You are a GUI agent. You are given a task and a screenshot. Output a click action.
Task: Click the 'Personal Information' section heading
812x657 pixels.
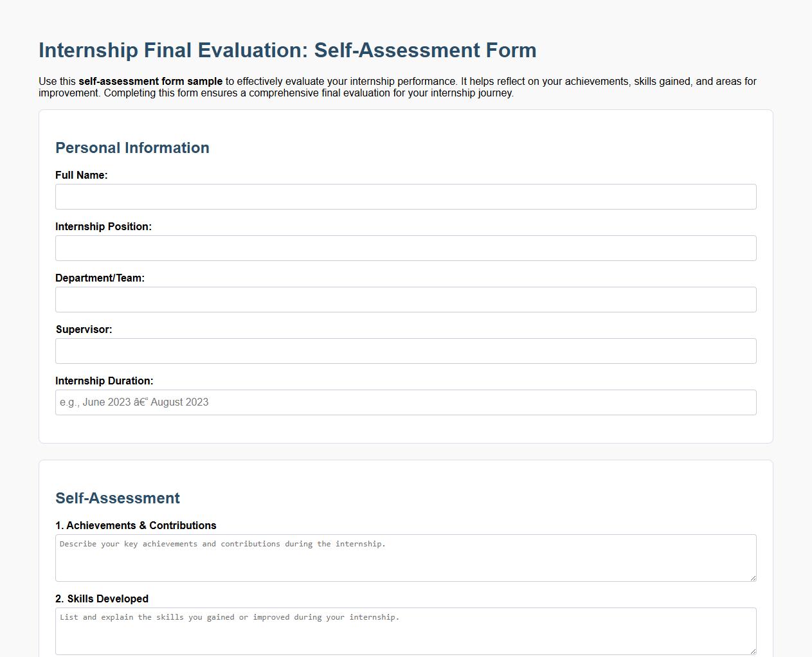(x=132, y=148)
